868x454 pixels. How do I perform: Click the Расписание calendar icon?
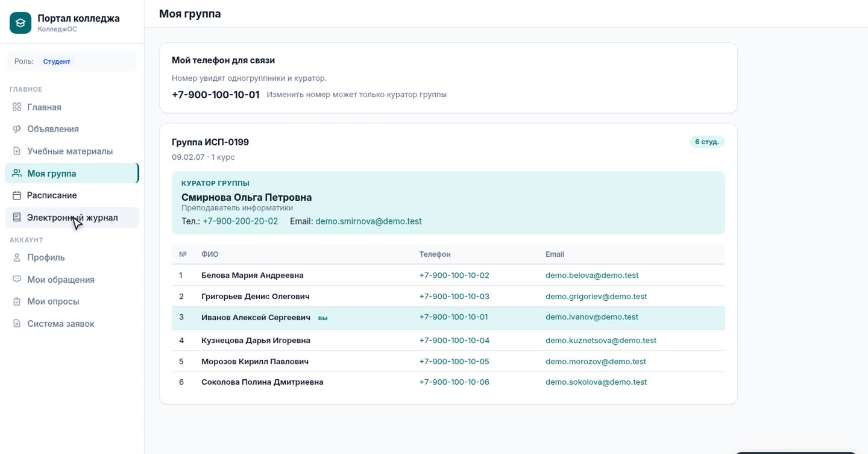click(17, 195)
